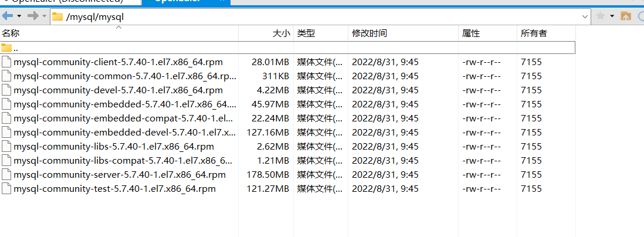Expand the path bar dropdown chevron
644x237 pixels.
click(x=585, y=17)
